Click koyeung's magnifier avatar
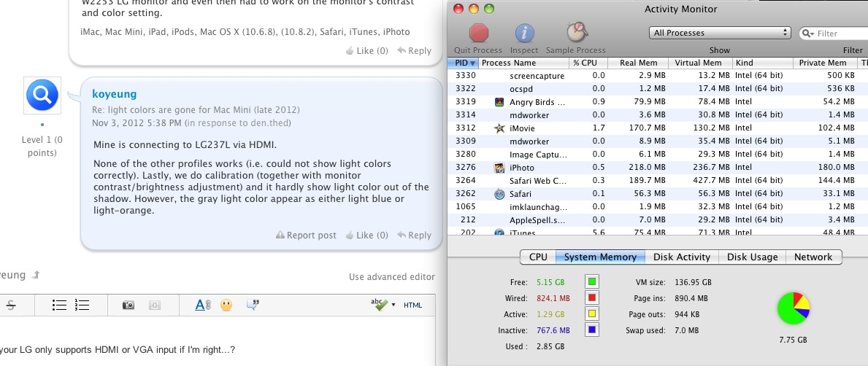Viewport: 868px width, 366px height. pos(42,95)
